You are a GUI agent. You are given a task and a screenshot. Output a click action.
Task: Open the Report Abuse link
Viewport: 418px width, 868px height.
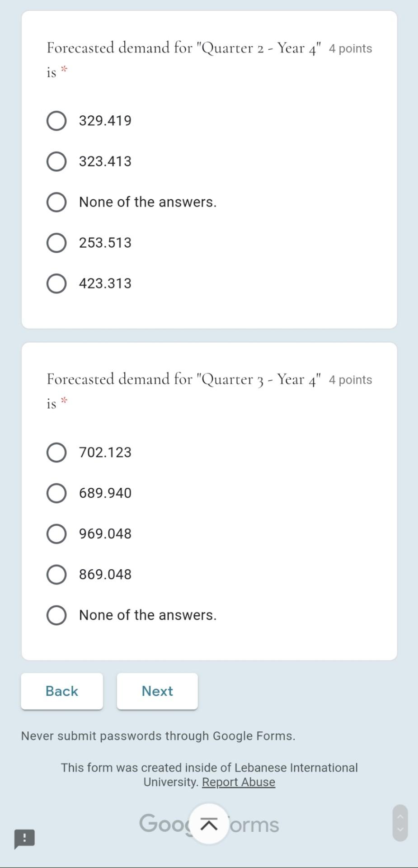239,782
